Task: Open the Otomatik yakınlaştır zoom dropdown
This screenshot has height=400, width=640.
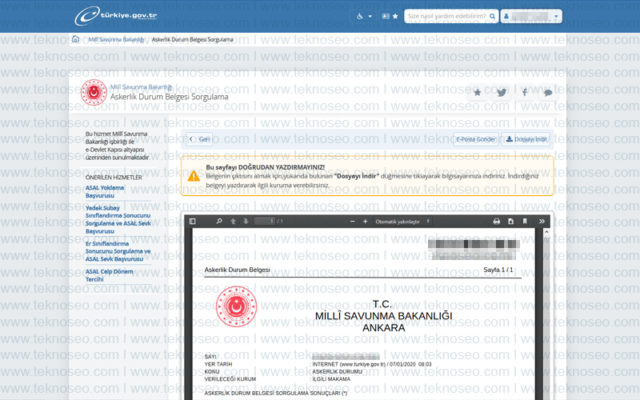Action: click(402, 222)
